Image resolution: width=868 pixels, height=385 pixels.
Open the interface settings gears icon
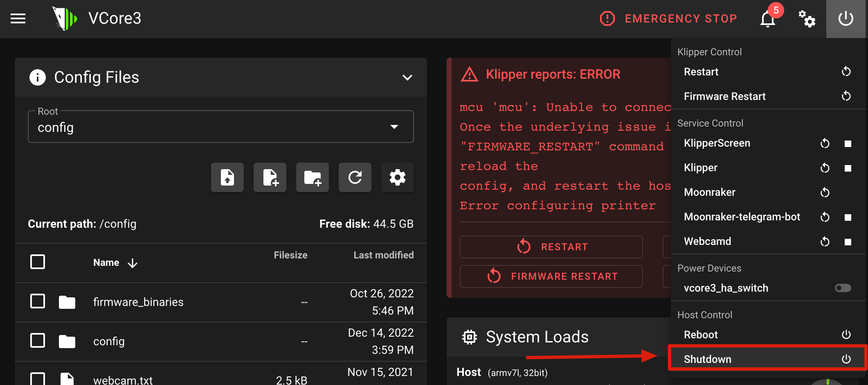[807, 19]
